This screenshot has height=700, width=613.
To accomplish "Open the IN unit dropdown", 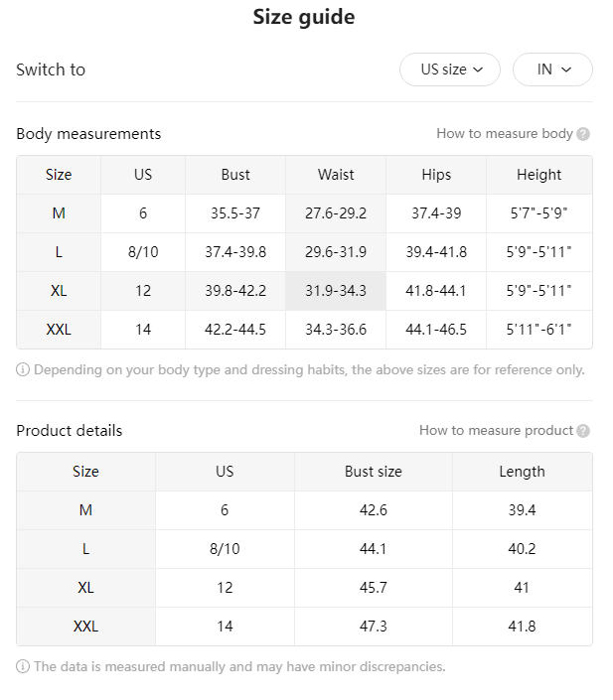I will click(552, 70).
